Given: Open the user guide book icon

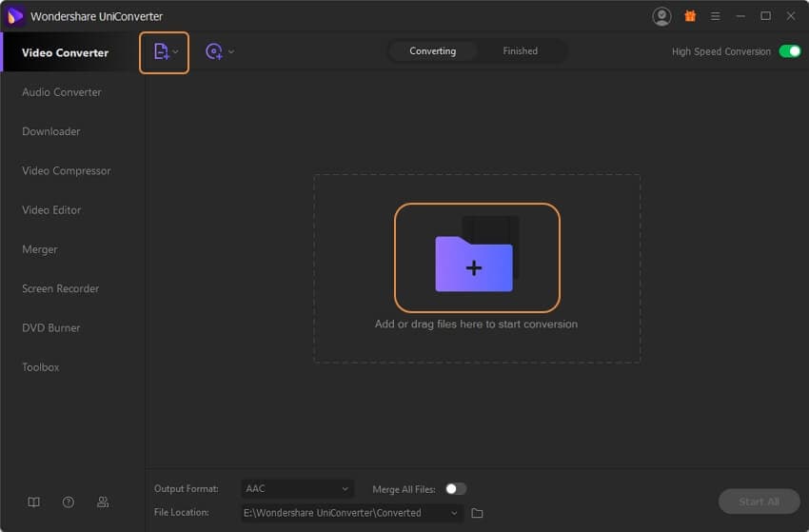Looking at the screenshot, I should coord(33,502).
